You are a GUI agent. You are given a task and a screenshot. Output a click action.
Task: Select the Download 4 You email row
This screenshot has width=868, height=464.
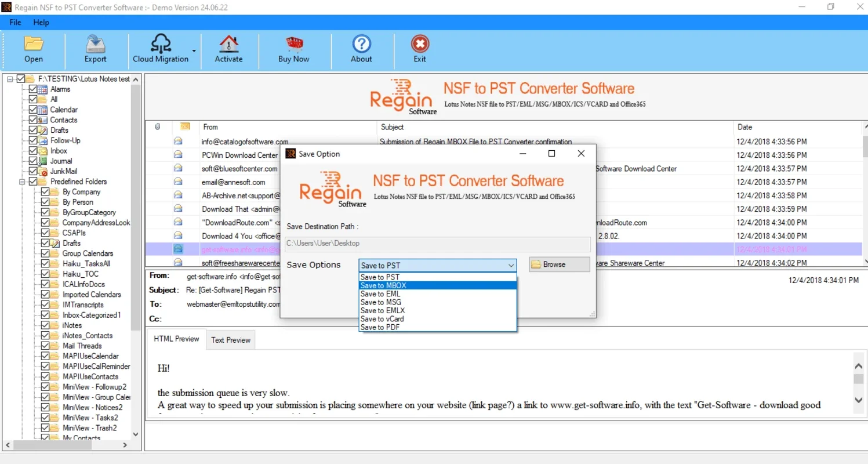[503, 236]
